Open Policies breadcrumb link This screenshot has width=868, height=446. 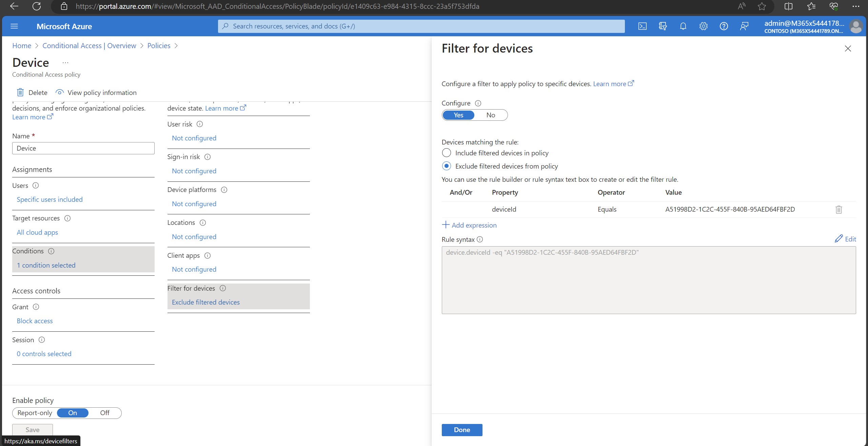tap(159, 46)
